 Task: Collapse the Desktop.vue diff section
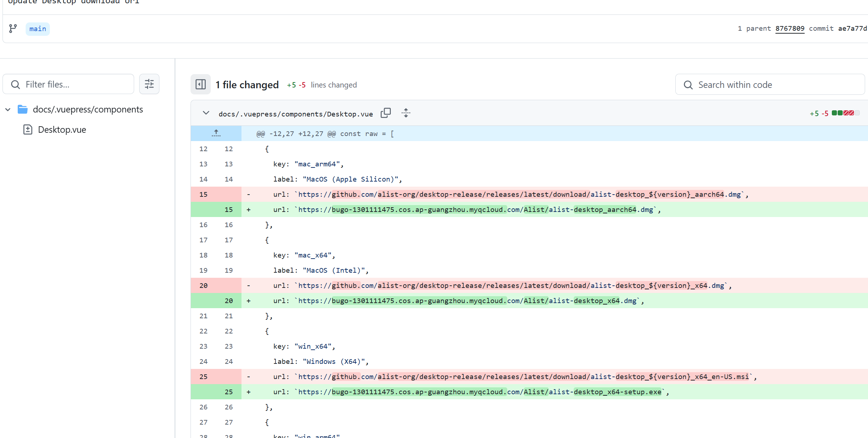[x=206, y=113]
